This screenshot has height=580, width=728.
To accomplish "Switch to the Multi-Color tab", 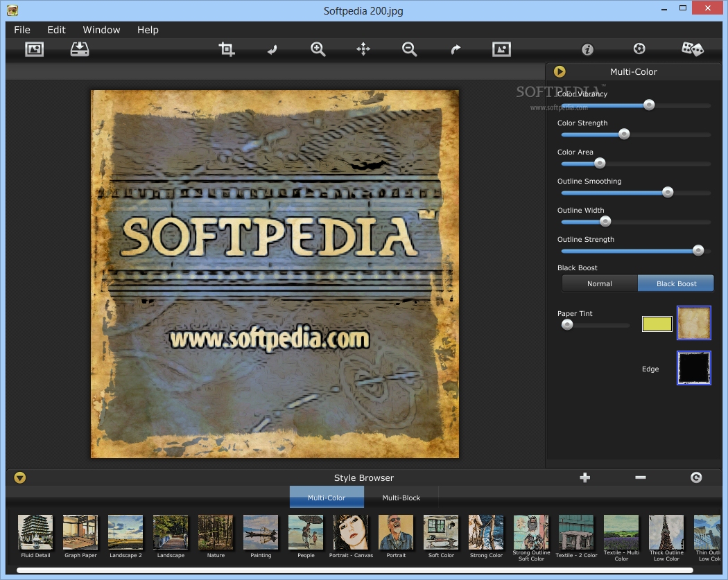I will (x=327, y=498).
